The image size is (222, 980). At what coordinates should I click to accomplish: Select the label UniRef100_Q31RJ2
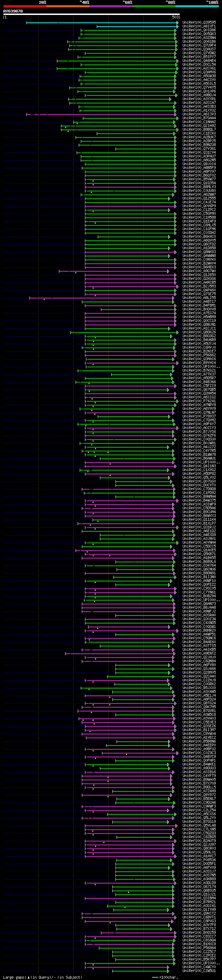(x=199, y=527)
